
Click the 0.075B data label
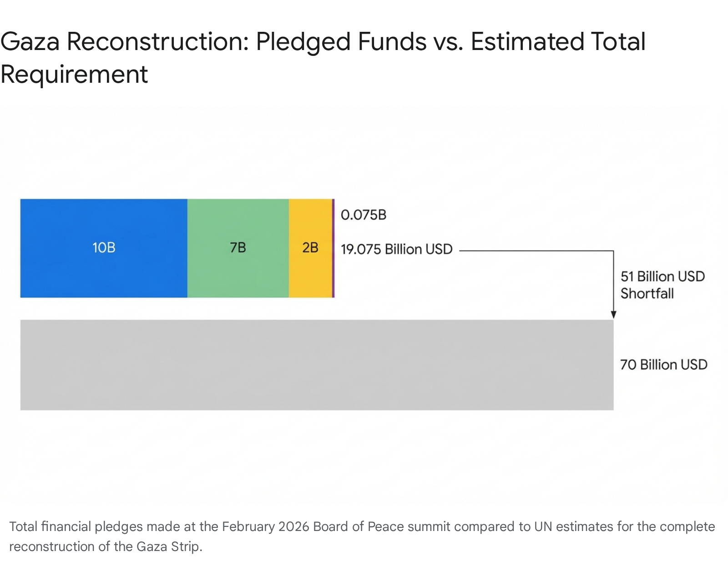[x=363, y=215]
